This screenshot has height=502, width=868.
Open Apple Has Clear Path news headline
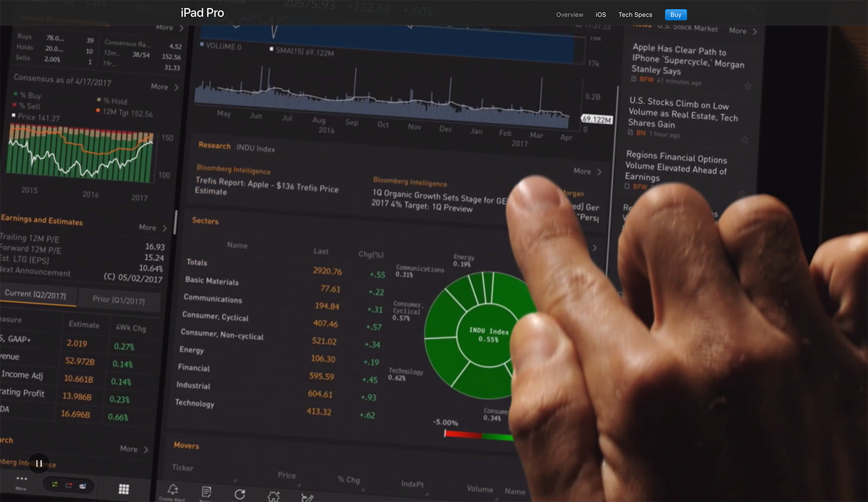coord(687,59)
